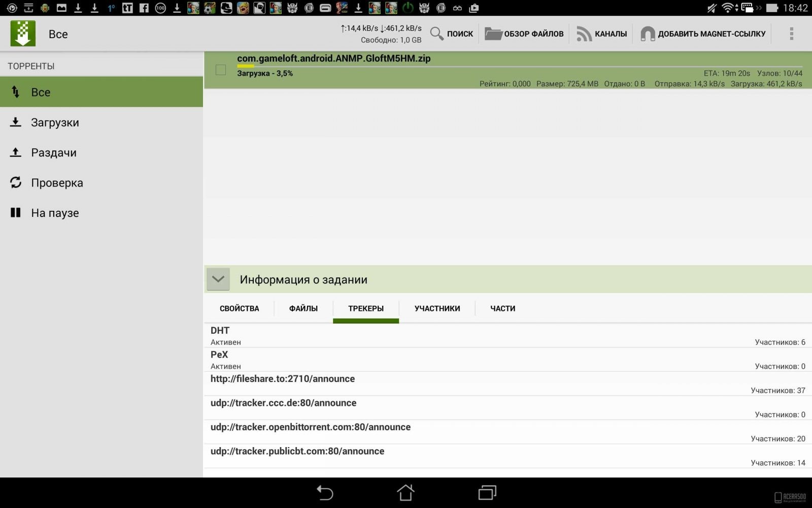Open the recent apps button

pyautogui.click(x=487, y=492)
